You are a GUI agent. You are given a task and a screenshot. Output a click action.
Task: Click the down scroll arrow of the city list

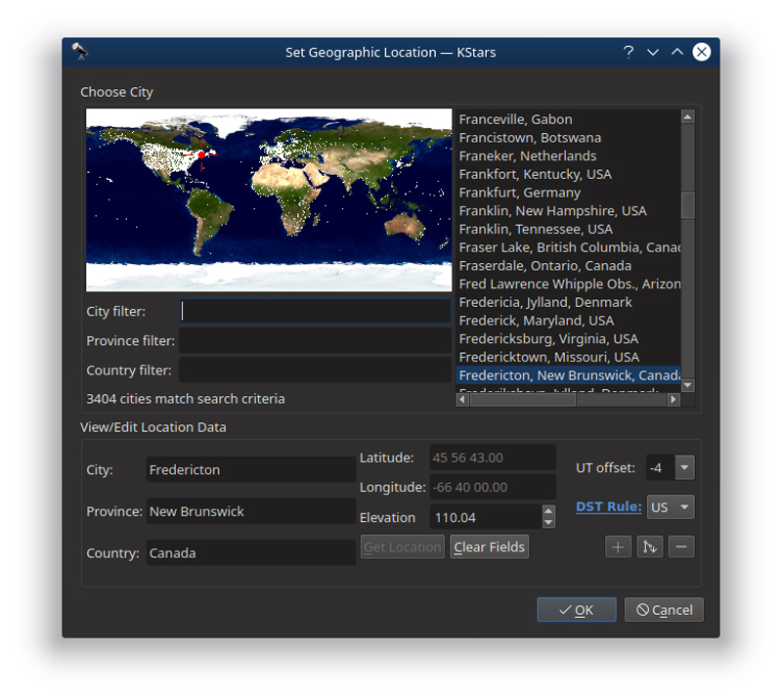pyautogui.click(x=687, y=385)
